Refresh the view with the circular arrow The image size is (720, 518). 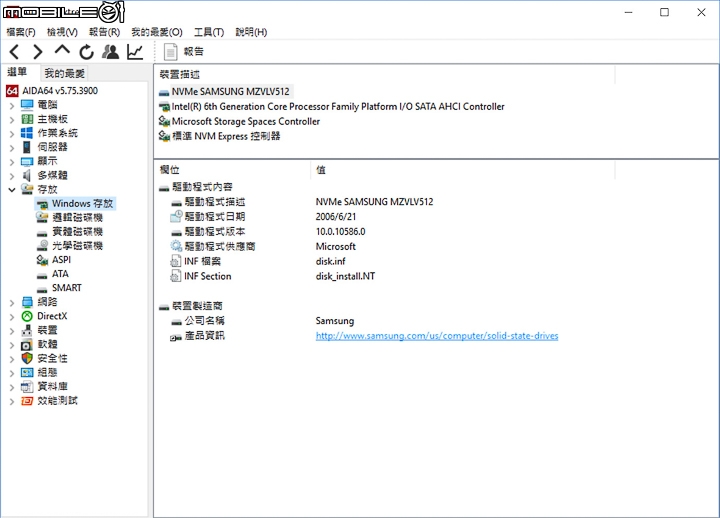pos(86,52)
